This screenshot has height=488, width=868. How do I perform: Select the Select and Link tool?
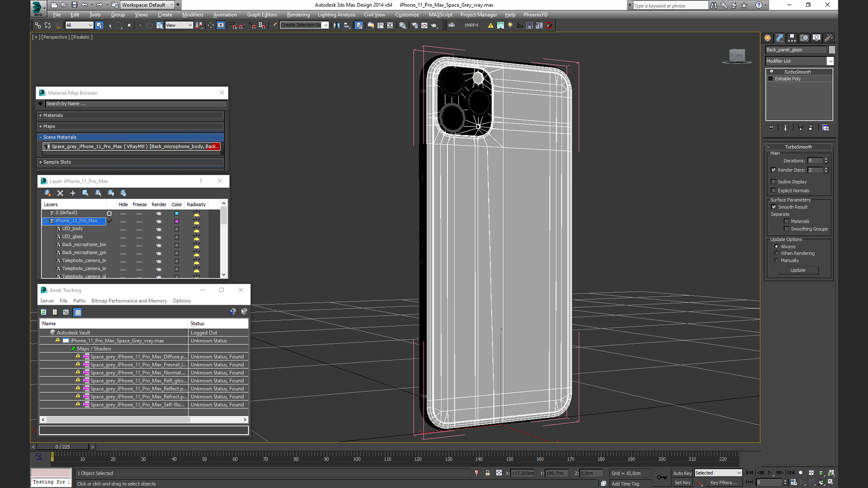pyautogui.click(x=38, y=25)
